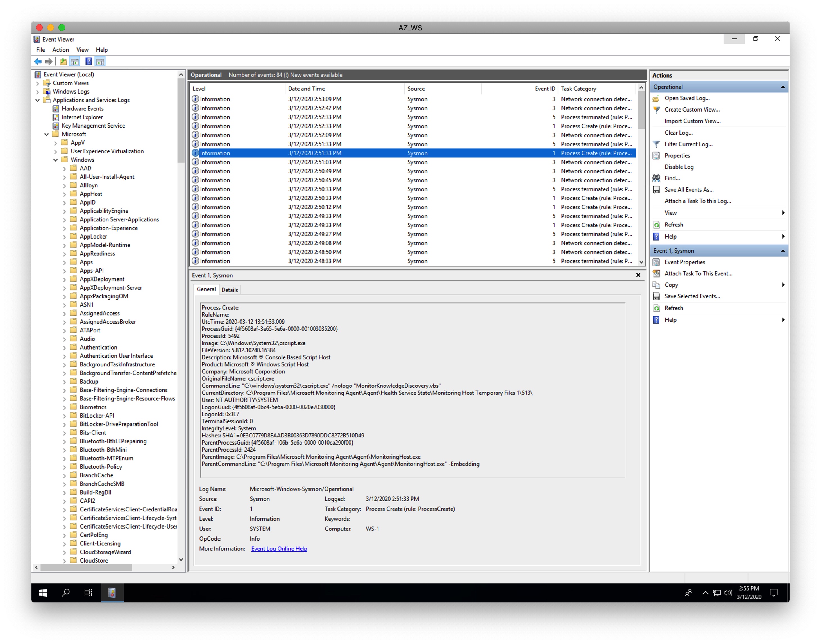This screenshot has height=644, width=821.
Task: Open the Action Center notification icon
Action: [x=774, y=593]
